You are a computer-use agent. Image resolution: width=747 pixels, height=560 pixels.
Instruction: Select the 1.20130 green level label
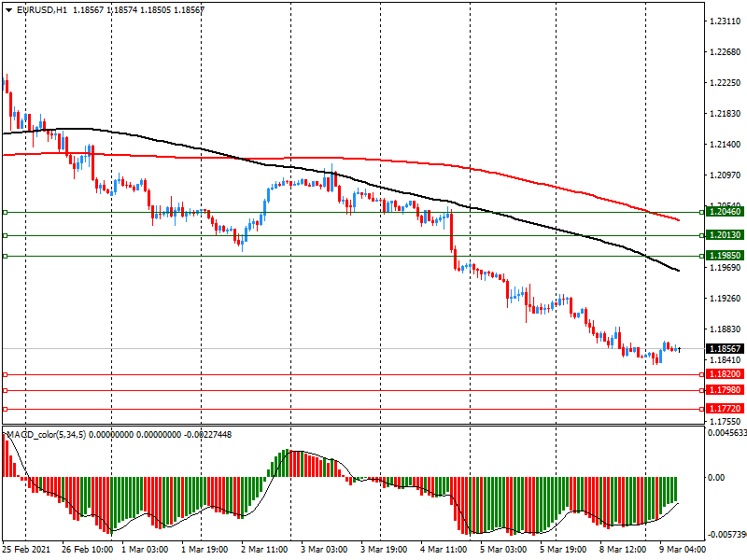725,235
